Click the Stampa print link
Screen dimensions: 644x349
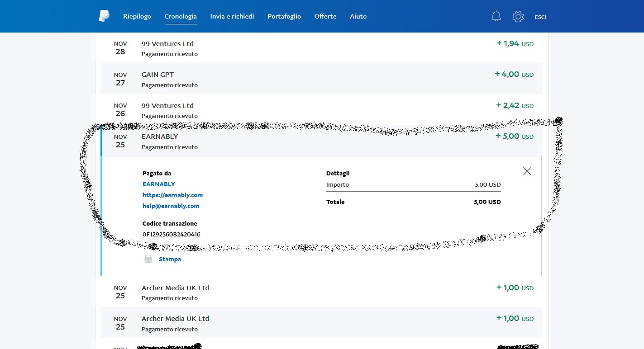point(170,259)
